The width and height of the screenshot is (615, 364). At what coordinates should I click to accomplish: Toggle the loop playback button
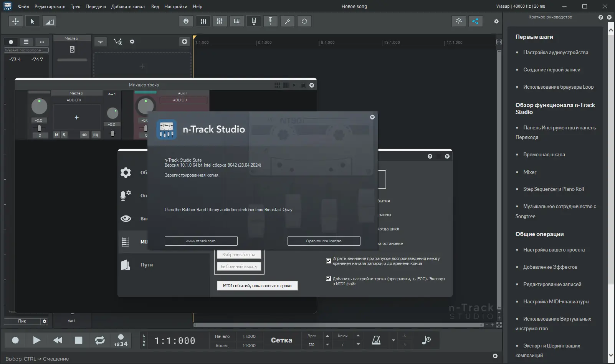(100, 340)
